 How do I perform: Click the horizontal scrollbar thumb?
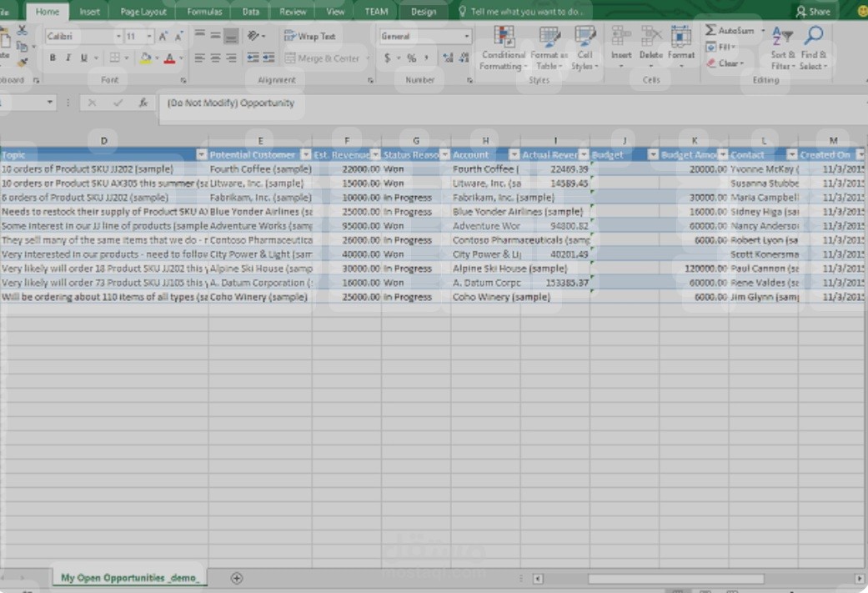pyautogui.click(x=675, y=579)
